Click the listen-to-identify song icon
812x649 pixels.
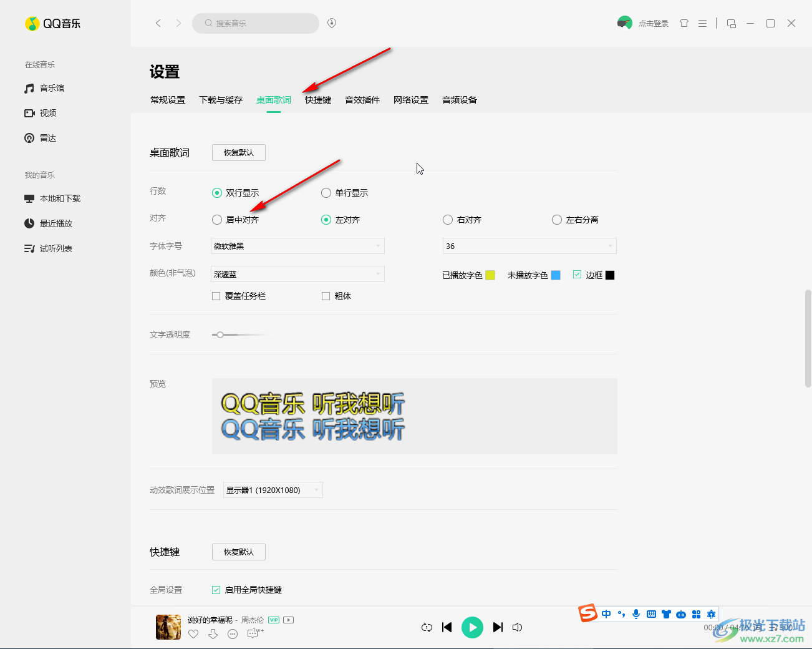point(332,23)
